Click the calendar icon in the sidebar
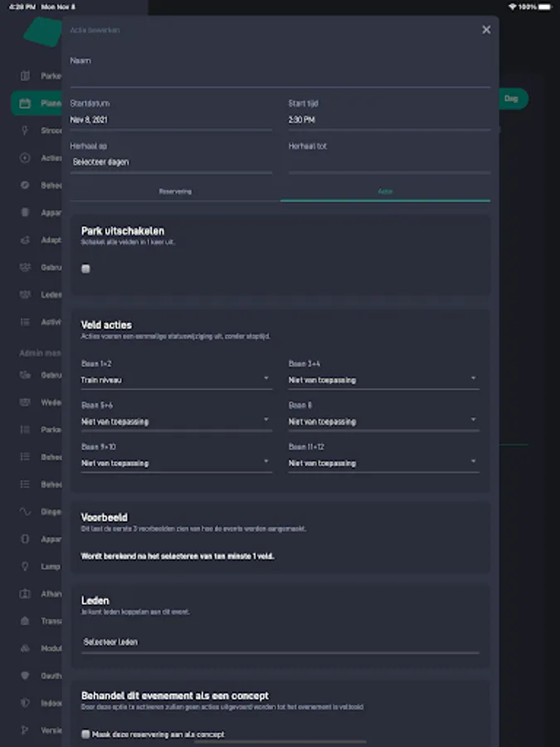Viewport: 560px width, 747px height. tap(25, 104)
